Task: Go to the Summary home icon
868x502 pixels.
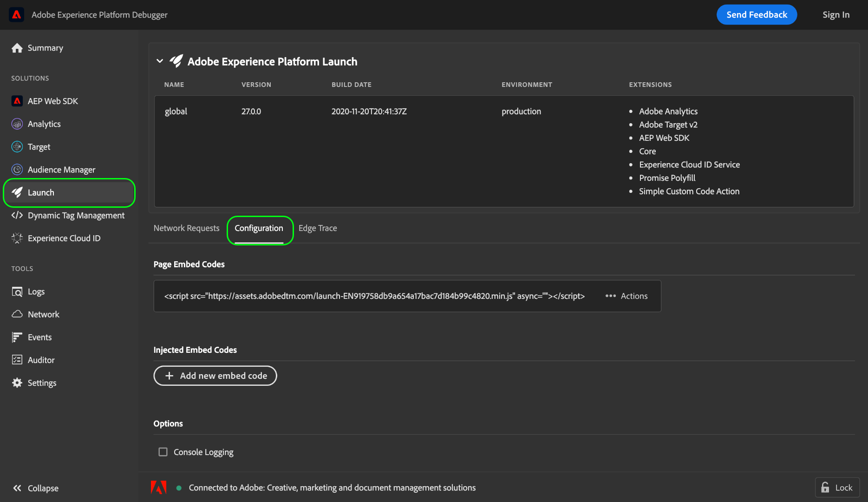Action: point(17,48)
